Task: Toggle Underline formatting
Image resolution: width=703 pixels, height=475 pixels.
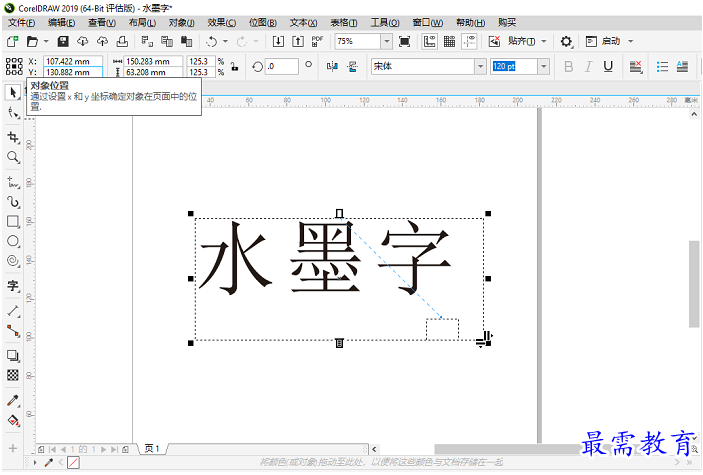Action: (x=608, y=66)
